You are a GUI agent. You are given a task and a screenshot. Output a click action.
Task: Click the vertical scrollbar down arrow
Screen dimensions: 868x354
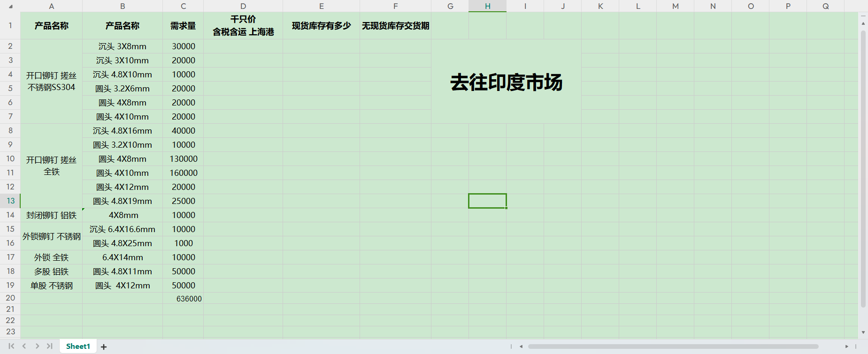tap(863, 332)
